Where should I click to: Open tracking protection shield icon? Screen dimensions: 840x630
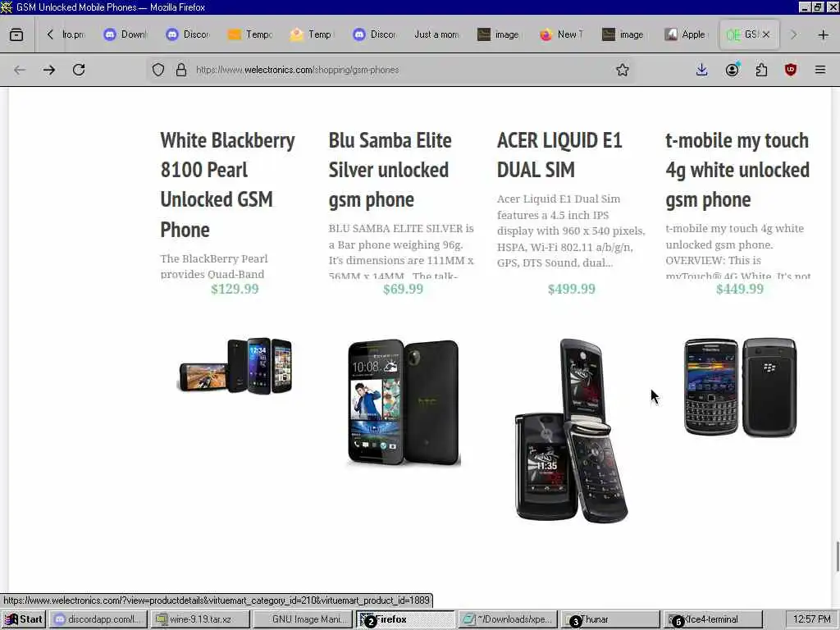(x=158, y=70)
